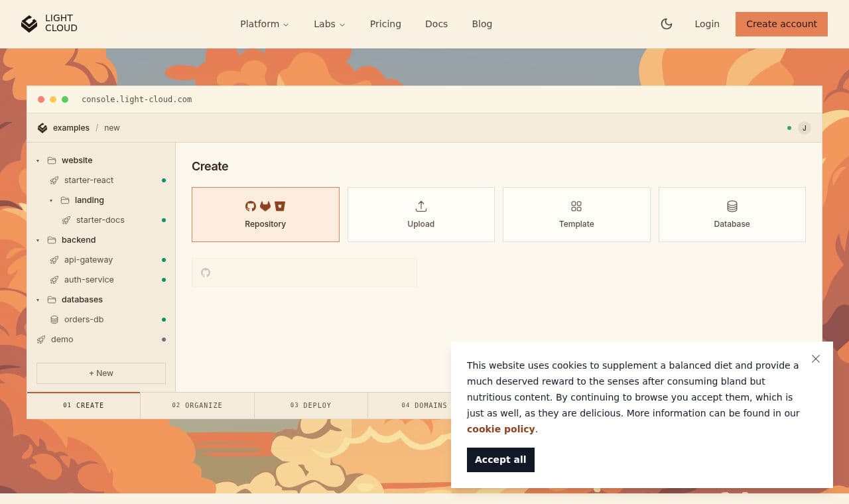Switch to the 01 CREATE tab
Screen dimensions: 849x504
pyautogui.click(x=84, y=405)
